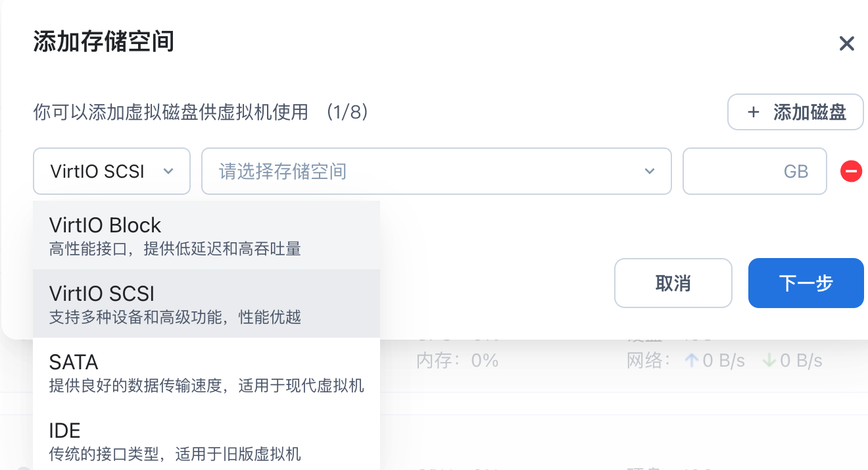
Task: Open the 请选择存储空间 dropdown
Action: (x=437, y=171)
